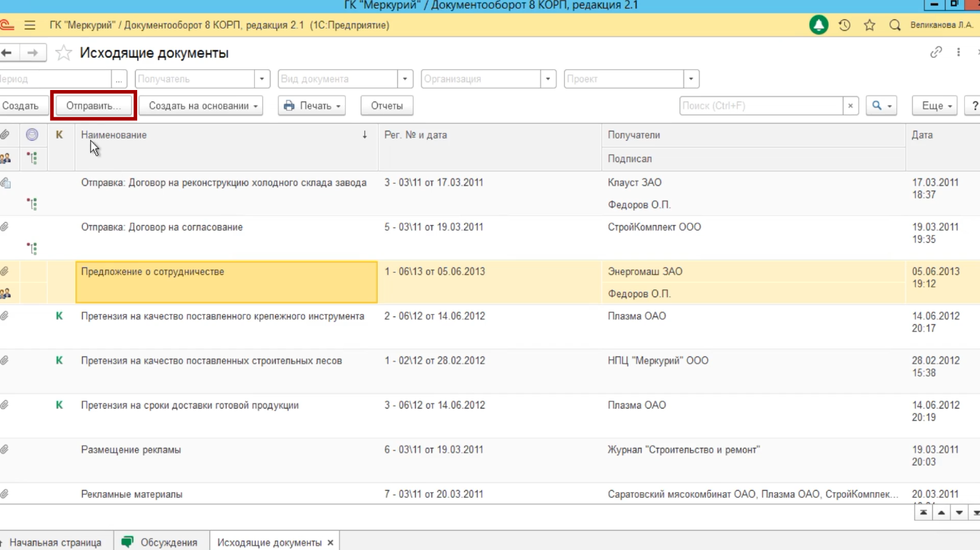Move down one row arrow
Screen dimensions: 980x550
(959, 513)
